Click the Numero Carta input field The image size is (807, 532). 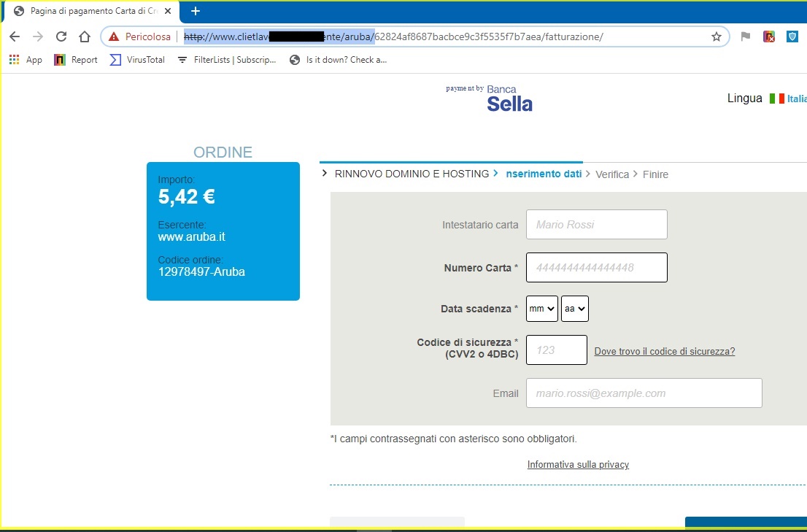pos(597,268)
